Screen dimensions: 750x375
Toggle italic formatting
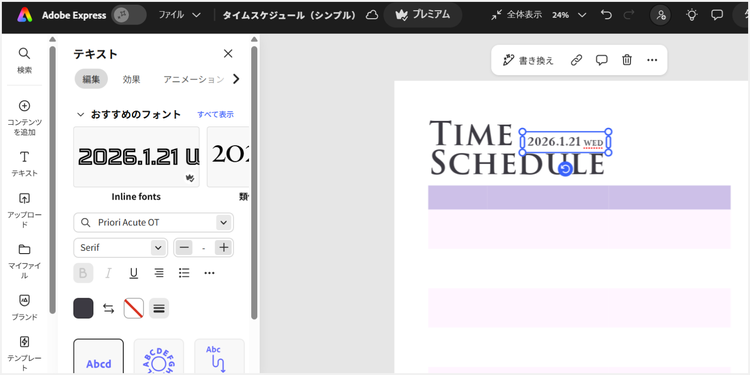pyautogui.click(x=108, y=273)
